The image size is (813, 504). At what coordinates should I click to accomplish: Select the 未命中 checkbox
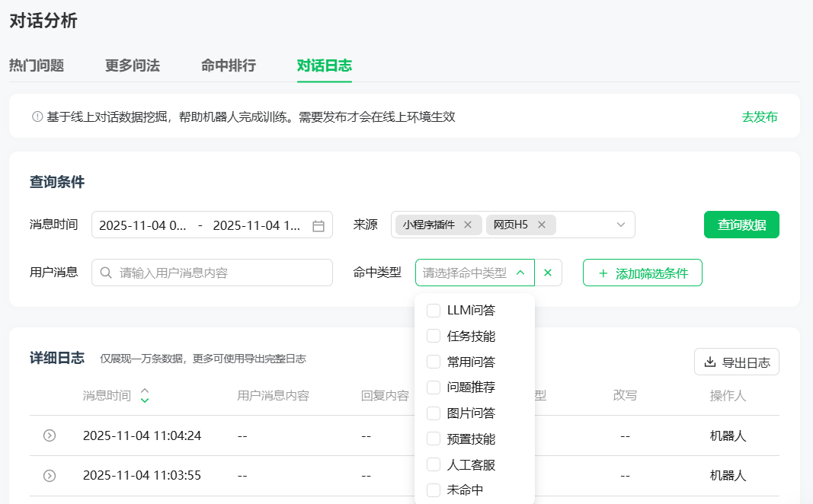[x=434, y=490]
